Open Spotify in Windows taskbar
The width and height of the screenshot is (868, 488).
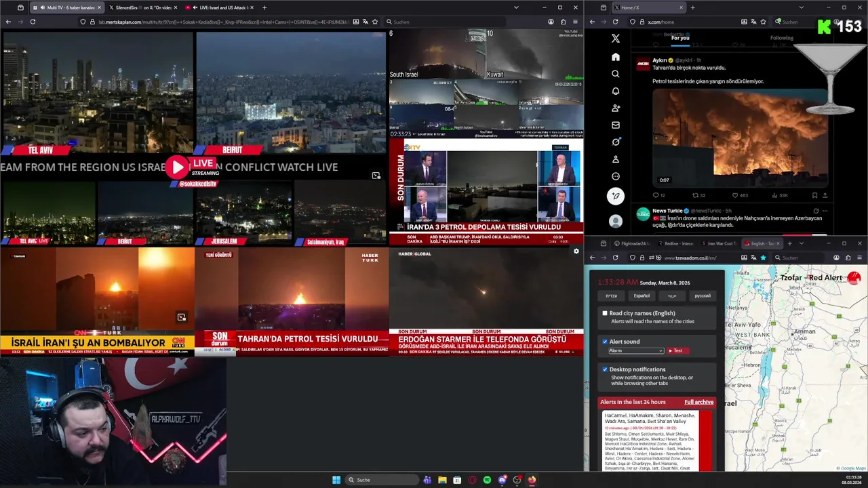(x=487, y=480)
